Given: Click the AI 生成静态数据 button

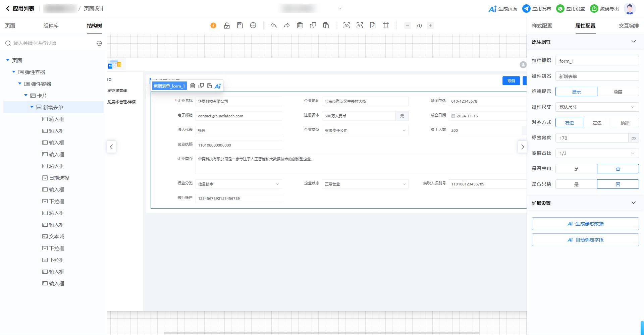Looking at the screenshot, I should coord(585,224).
